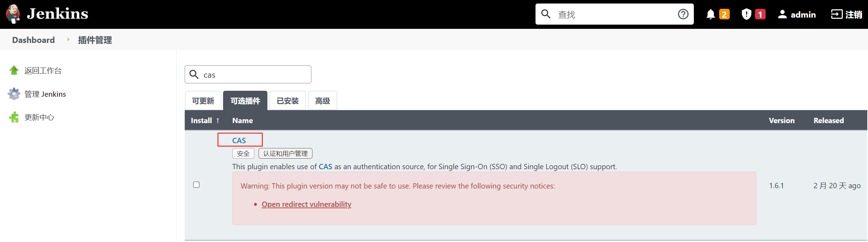Open the Open redirect vulnerability notice

coord(306,204)
